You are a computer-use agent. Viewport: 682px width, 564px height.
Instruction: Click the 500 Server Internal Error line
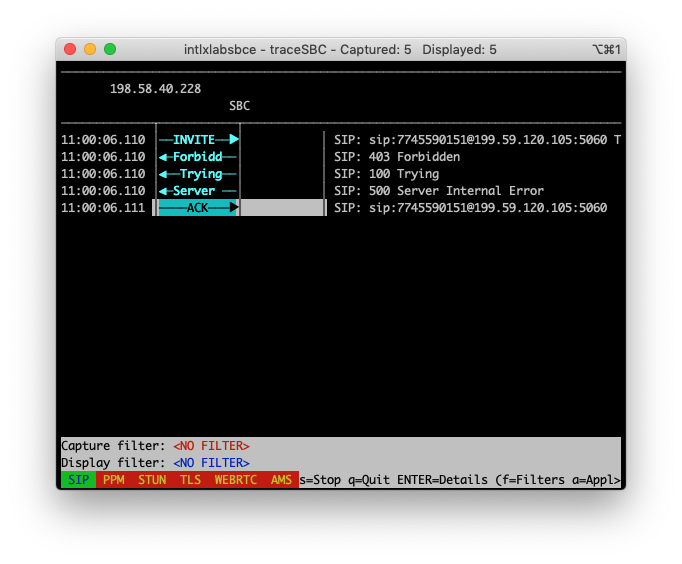439,190
